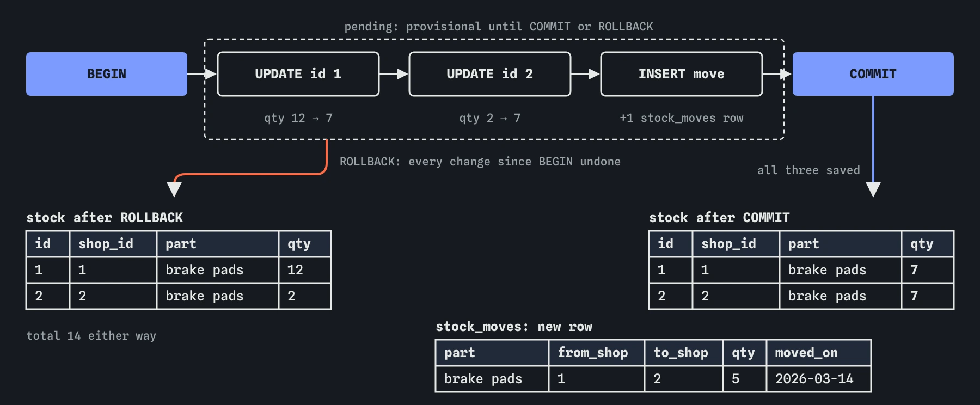Click the 'pending: provisional until COMMIT or ROLLBACK' label

pos(499,27)
